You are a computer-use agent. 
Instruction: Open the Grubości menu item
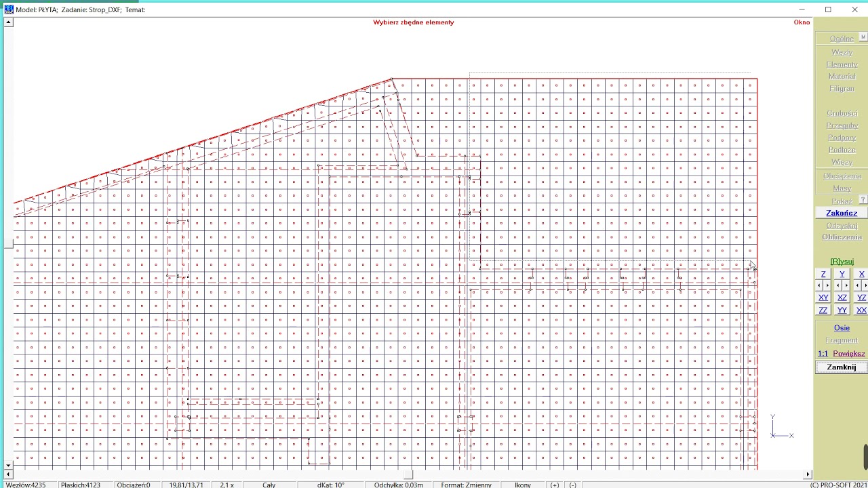click(842, 113)
